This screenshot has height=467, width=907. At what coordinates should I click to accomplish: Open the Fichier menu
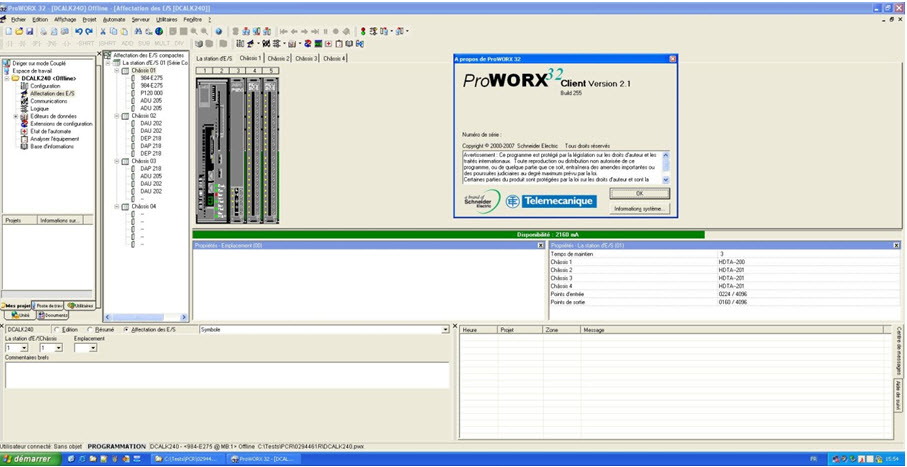click(x=19, y=19)
